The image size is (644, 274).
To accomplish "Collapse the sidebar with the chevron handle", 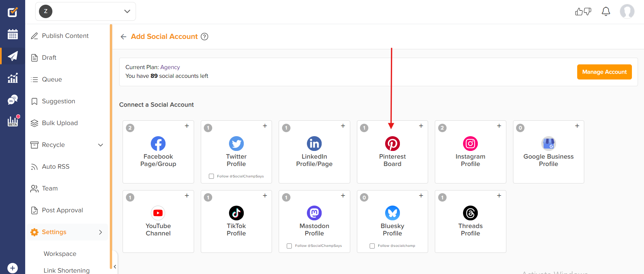I will (x=115, y=267).
